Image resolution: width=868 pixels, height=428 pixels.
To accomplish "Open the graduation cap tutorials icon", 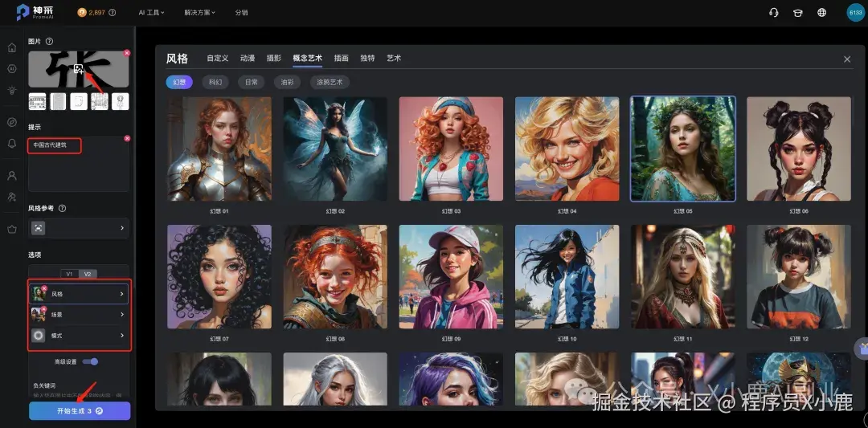I will click(798, 13).
